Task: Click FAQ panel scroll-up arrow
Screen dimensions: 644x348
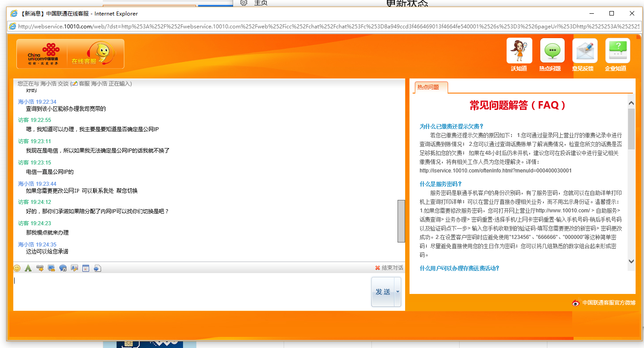Action: tap(631, 103)
